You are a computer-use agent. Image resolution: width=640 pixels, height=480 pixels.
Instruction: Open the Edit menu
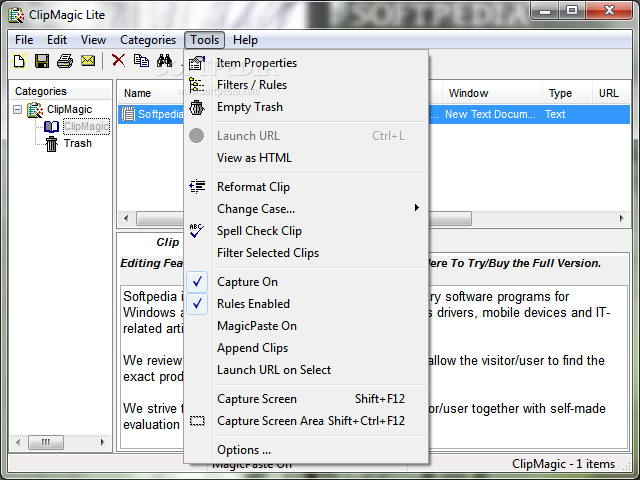[57, 40]
